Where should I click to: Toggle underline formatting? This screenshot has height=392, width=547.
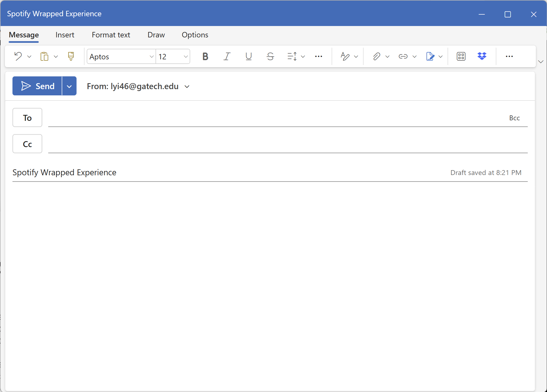248,56
